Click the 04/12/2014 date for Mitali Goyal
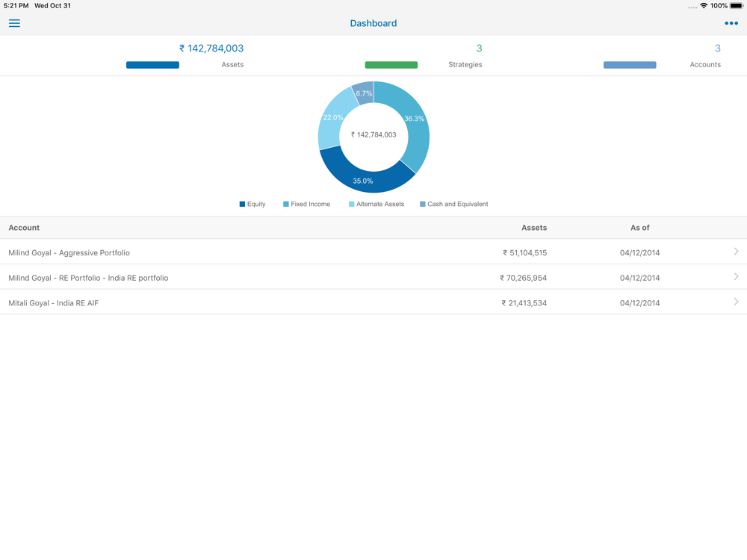The height and width of the screenshot is (560, 747). [640, 303]
